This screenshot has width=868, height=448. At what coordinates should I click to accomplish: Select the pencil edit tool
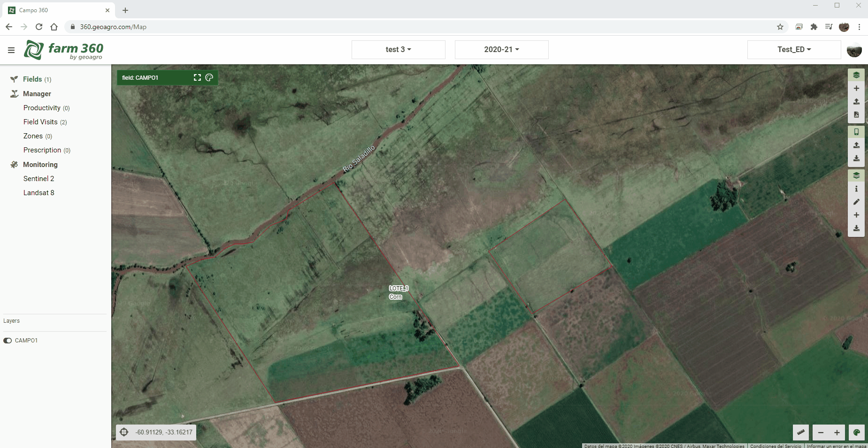[x=856, y=202]
